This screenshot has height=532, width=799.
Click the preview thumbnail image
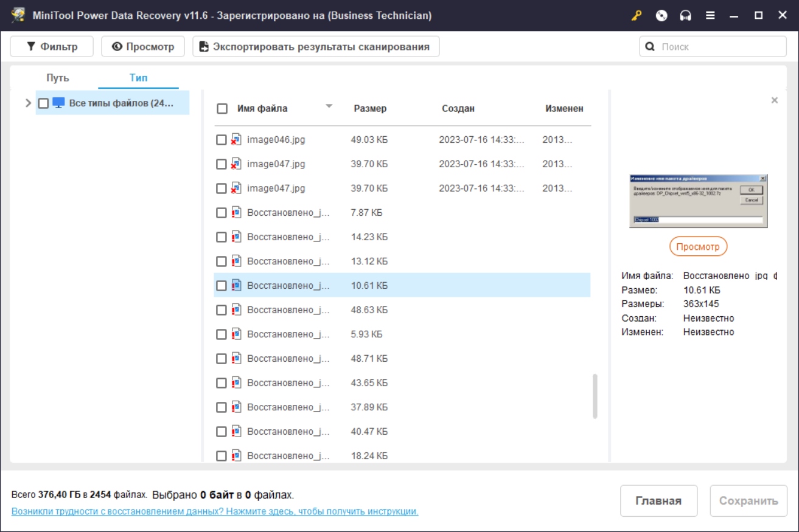tap(699, 201)
